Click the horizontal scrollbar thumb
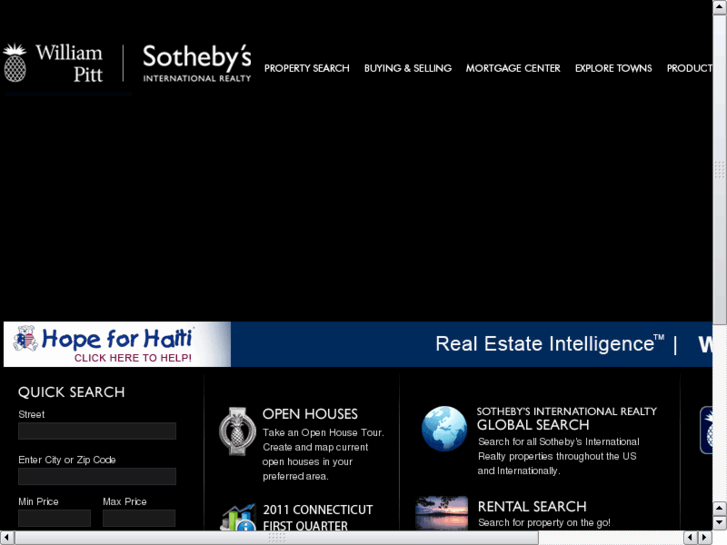This screenshot has height=545, width=727. point(277,538)
